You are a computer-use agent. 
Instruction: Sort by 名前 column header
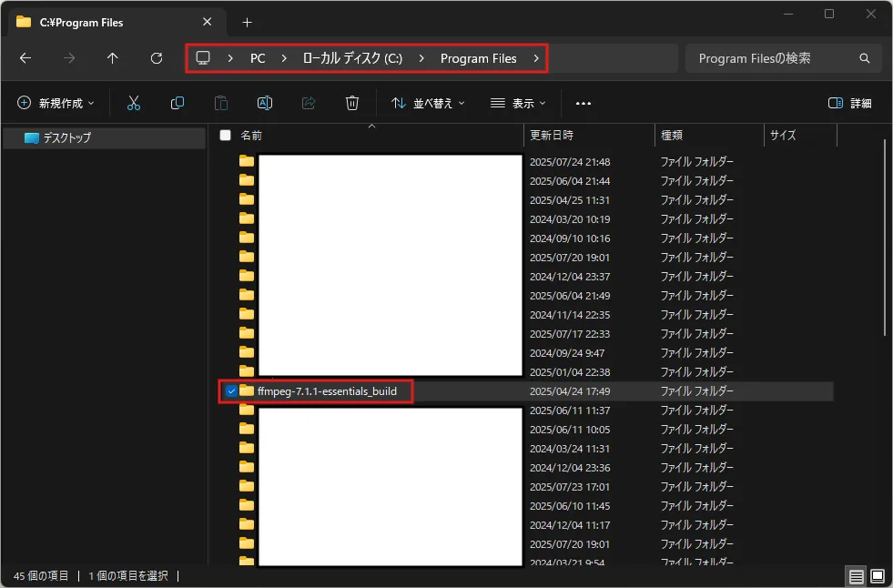point(251,135)
